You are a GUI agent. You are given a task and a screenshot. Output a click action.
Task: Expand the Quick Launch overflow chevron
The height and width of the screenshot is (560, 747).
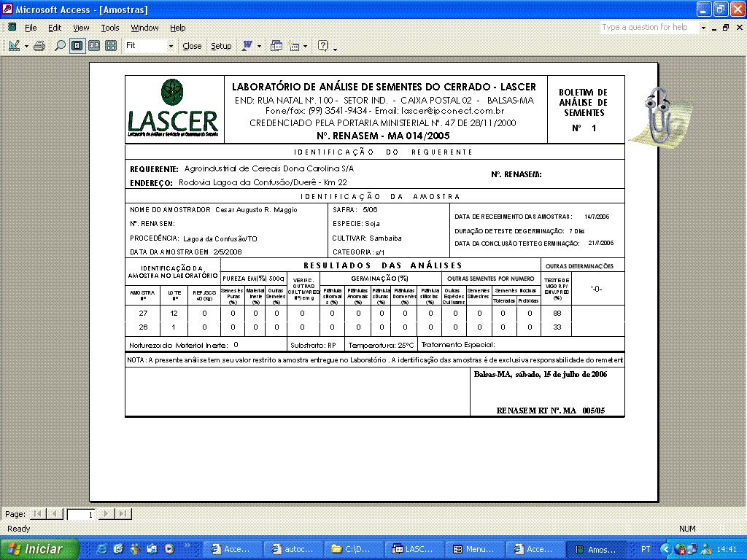click(x=187, y=545)
